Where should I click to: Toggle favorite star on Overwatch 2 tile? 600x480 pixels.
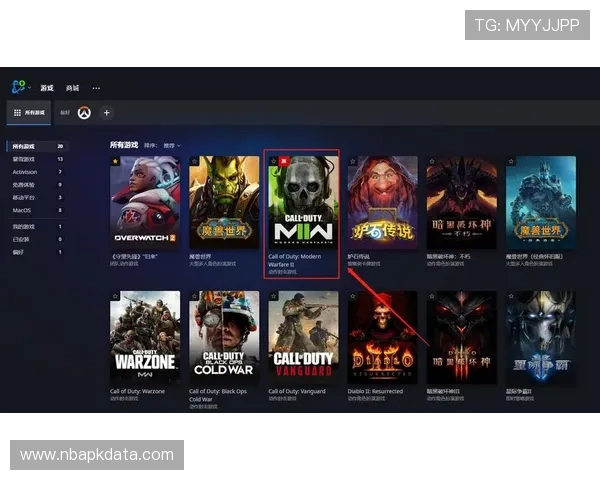pyautogui.click(x=115, y=161)
